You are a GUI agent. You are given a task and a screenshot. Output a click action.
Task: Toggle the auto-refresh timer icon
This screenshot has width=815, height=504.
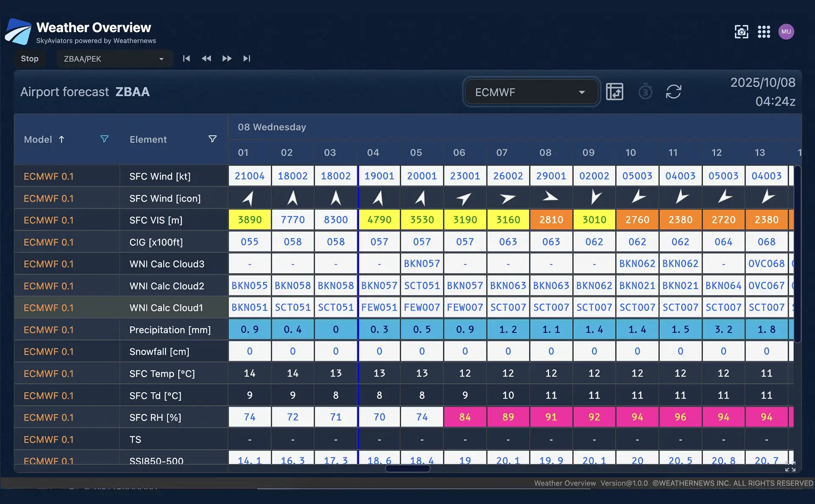tap(645, 92)
